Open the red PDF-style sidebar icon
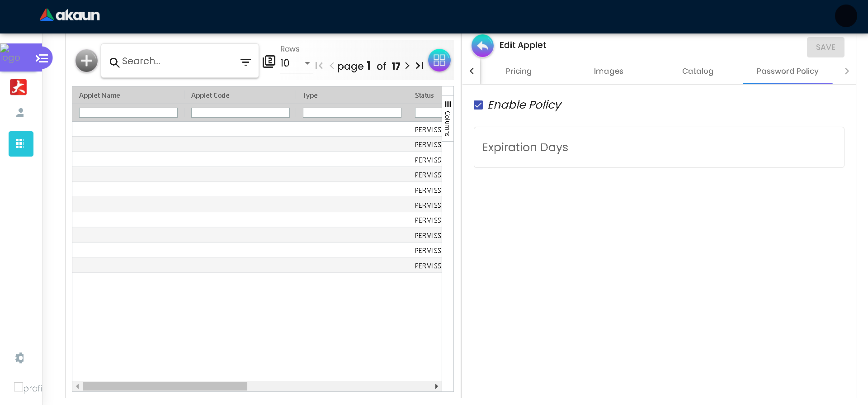The image size is (868, 405). [19, 87]
